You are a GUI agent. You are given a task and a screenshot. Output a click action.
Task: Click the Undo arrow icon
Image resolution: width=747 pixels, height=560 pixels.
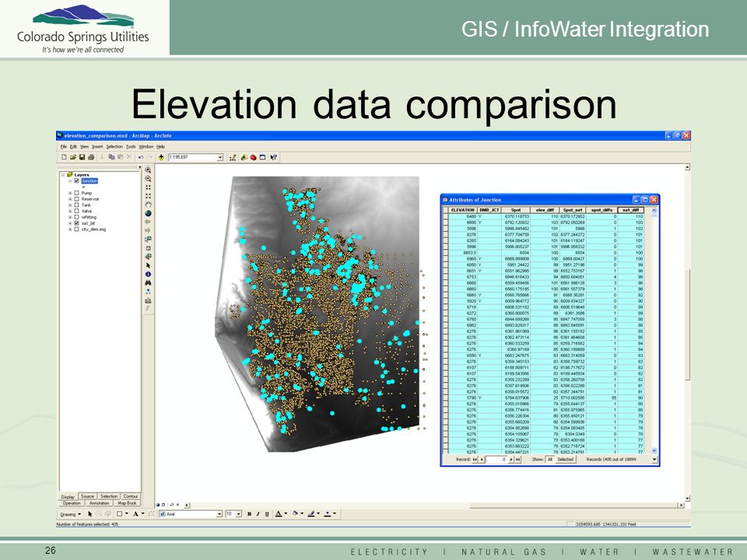141,157
